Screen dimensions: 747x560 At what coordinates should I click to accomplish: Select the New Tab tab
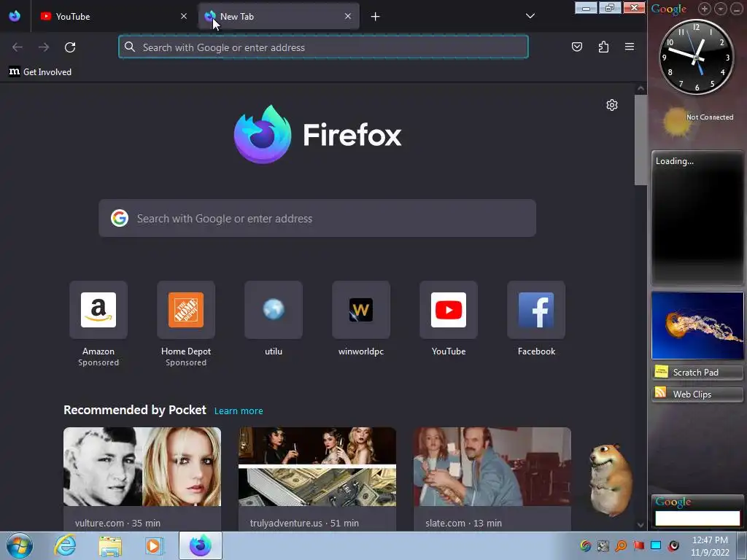[279, 16]
